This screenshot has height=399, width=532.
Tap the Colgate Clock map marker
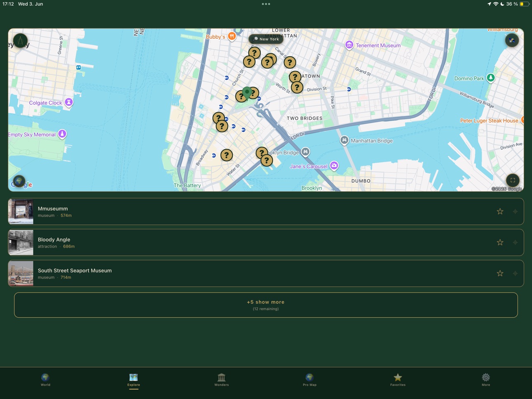tap(69, 102)
